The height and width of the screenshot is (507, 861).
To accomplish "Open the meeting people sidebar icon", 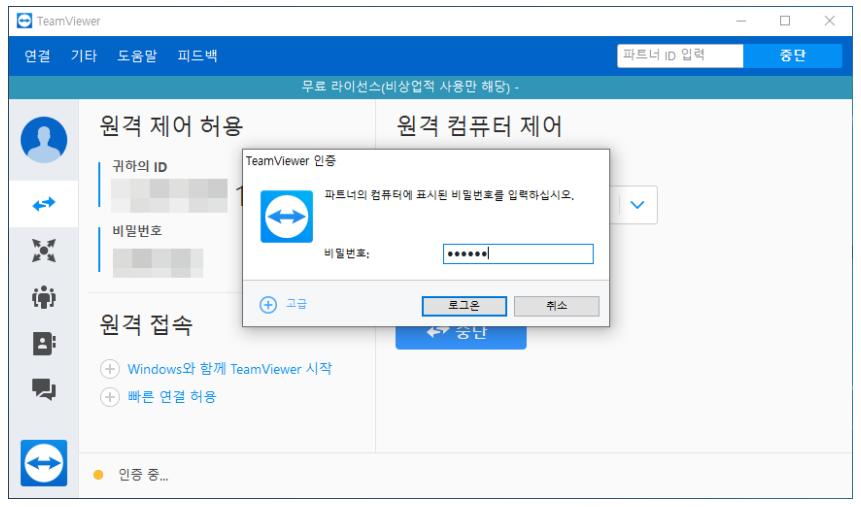I will [44, 297].
